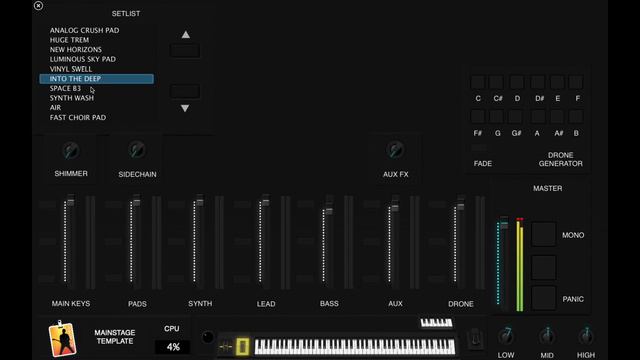Click the yellow mod wheel control
This screenshot has height=360, width=640.
[x=242, y=347]
